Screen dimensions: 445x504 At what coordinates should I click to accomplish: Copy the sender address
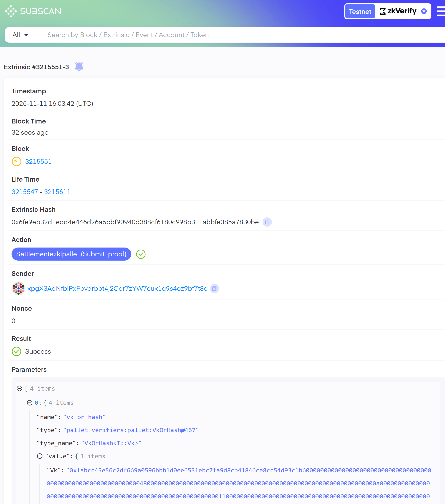214,289
